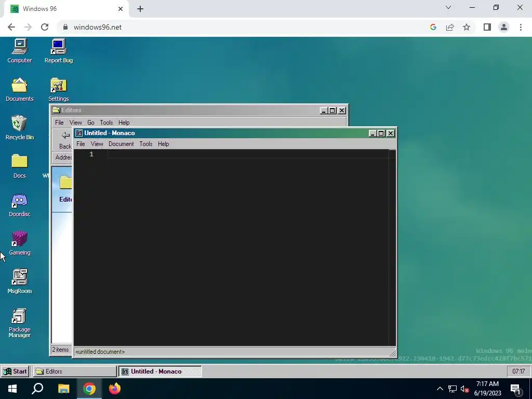Open File Explorer from host taskbar
This screenshot has height=399, width=532.
(x=63, y=389)
